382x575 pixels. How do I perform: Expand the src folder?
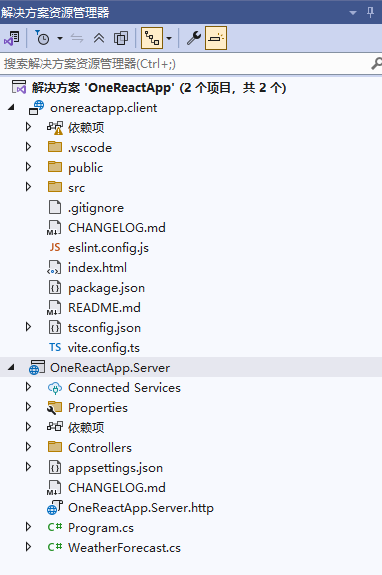[28, 187]
